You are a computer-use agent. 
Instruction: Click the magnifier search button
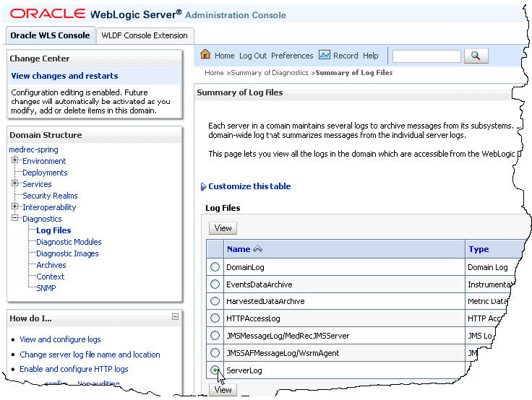click(476, 56)
